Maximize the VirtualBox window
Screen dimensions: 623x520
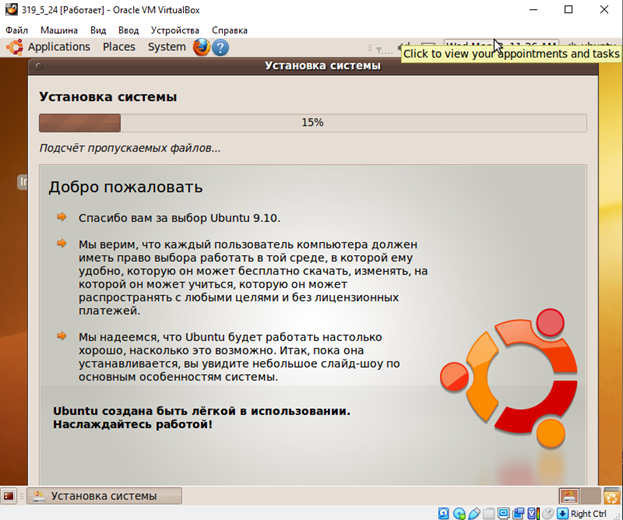(569, 9)
